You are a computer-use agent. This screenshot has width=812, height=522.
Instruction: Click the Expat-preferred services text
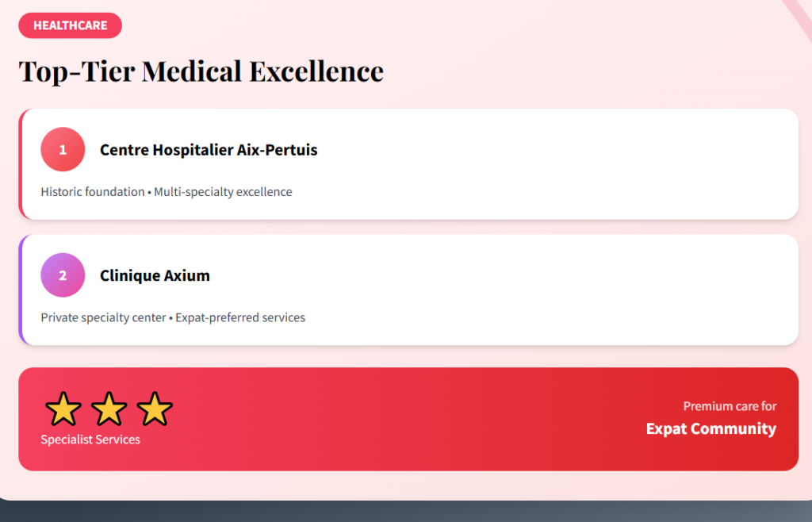coord(240,317)
